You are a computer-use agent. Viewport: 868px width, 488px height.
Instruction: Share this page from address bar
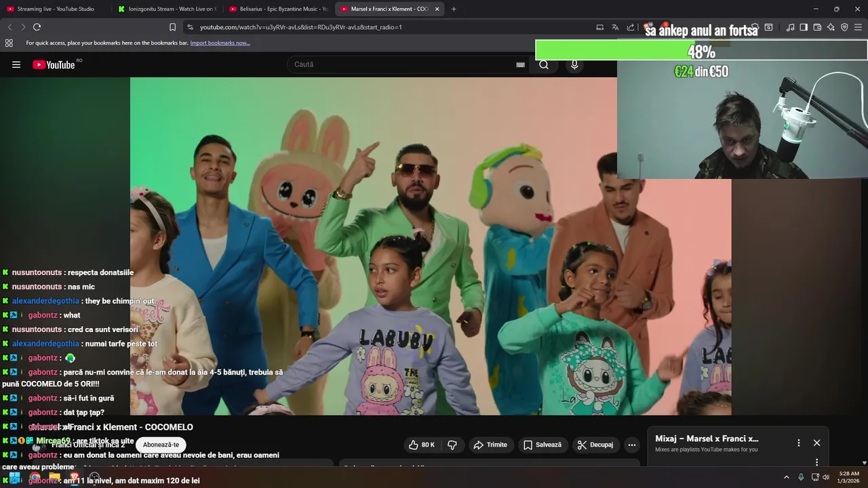coord(631,27)
